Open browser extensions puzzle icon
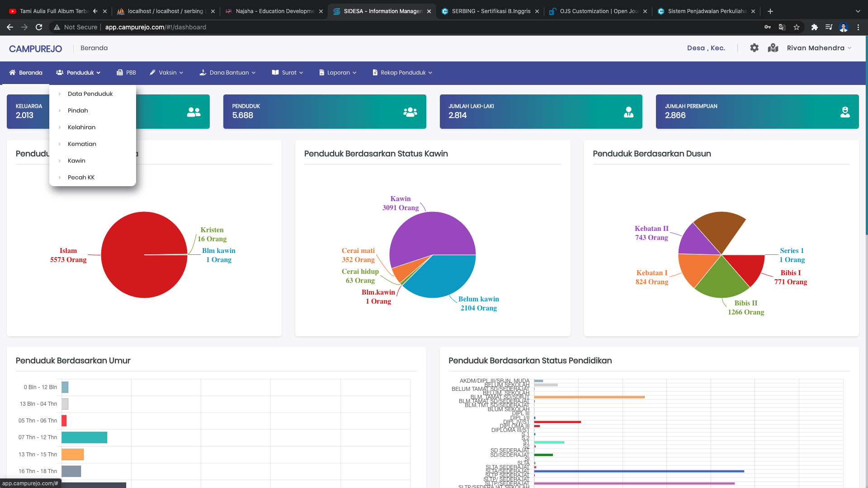 click(814, 27)
